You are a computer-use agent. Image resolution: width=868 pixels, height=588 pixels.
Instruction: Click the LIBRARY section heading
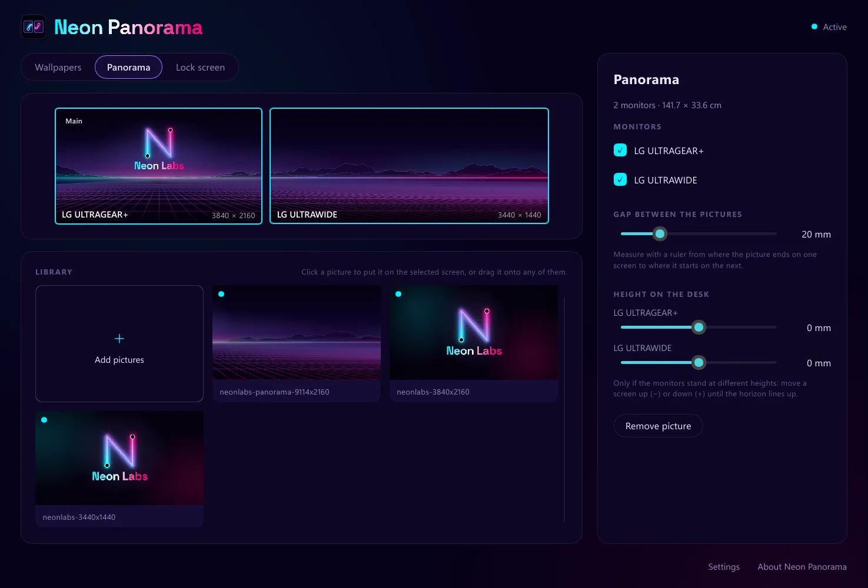[54, 272]
